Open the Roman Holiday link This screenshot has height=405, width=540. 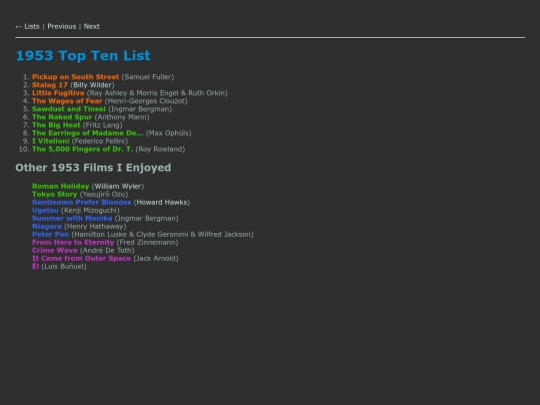click(x=61, y=186)
